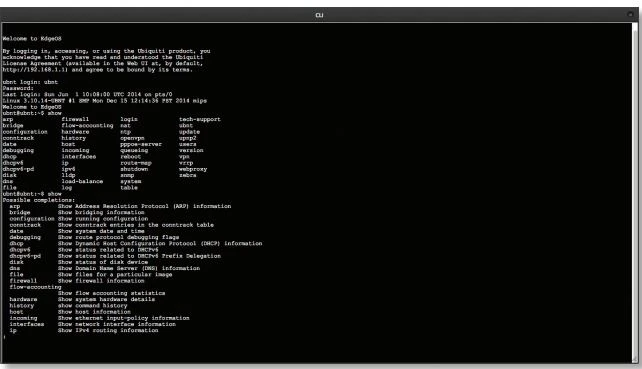Click 'webproxy' in the command list
642x369 pixels.
point(193,169)
